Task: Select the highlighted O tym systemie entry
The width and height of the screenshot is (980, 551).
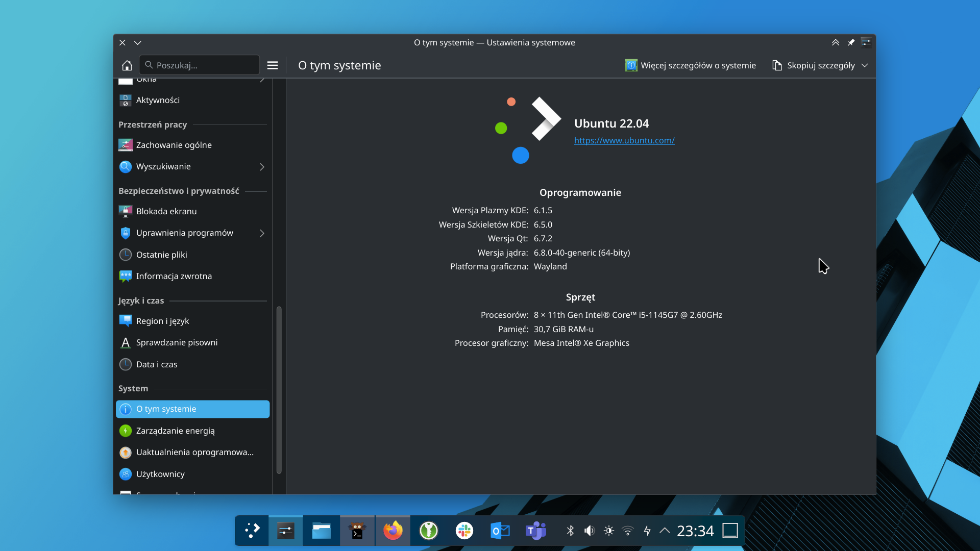Action: pyautogui.click(x=192, y=409)
